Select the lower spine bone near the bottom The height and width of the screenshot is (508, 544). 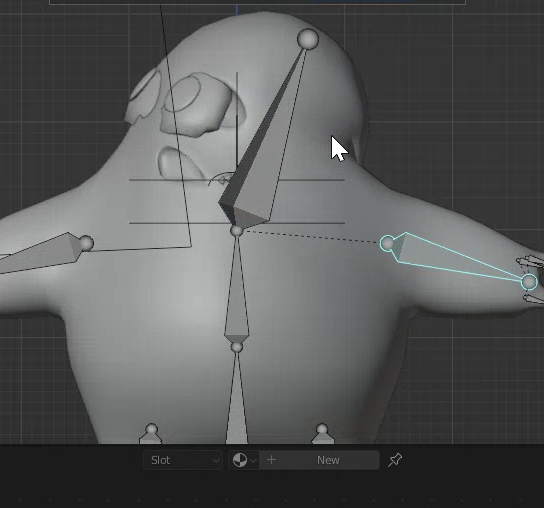(x=237, y=399)
